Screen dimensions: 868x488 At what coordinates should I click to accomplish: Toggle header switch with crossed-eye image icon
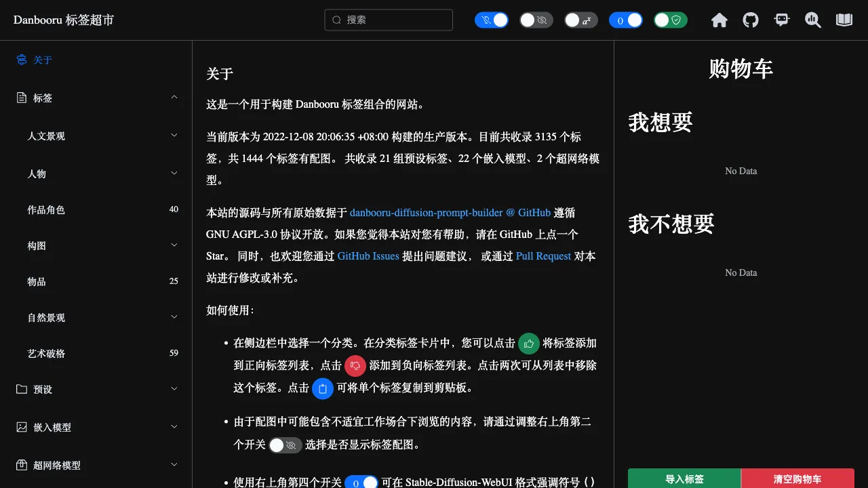536,20
